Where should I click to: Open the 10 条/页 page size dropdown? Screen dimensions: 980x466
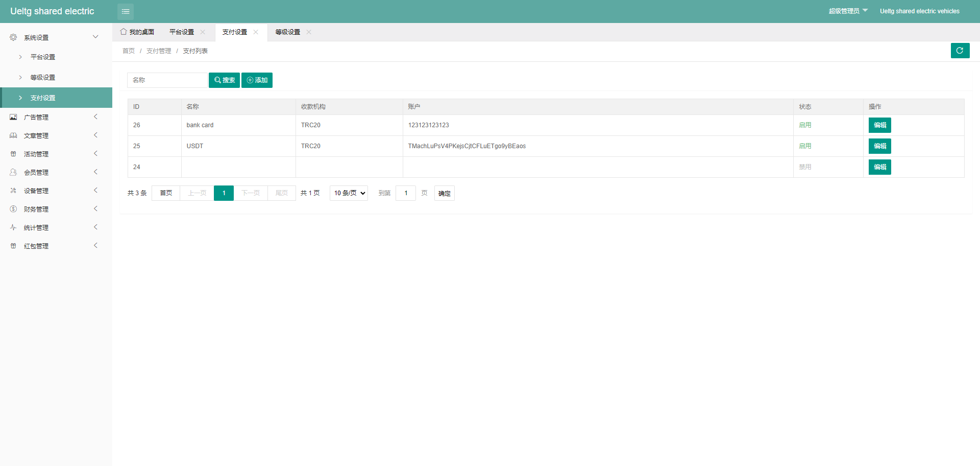[349, 193]
